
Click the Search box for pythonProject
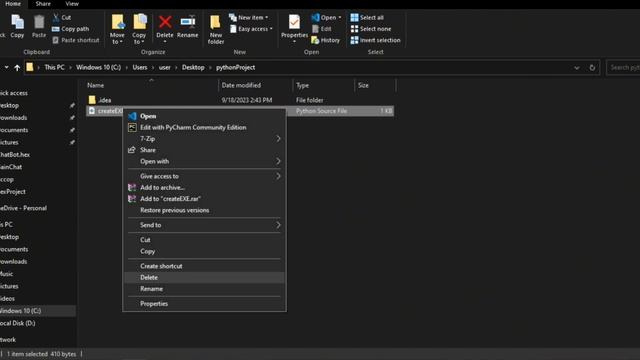[x=623, y=68]
